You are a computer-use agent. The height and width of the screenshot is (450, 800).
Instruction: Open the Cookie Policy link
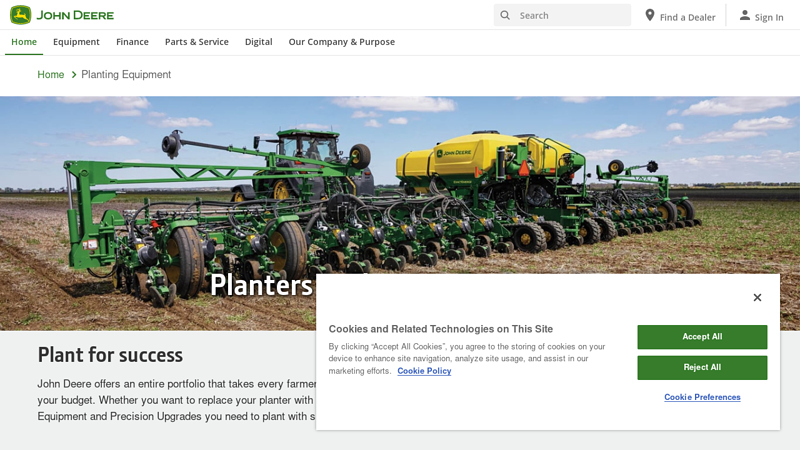(x=424, y=371)
